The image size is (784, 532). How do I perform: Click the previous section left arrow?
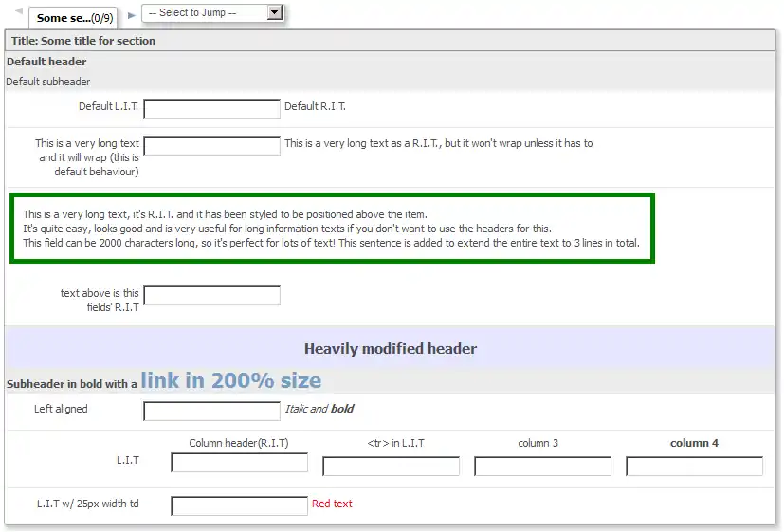coord(19,12)
